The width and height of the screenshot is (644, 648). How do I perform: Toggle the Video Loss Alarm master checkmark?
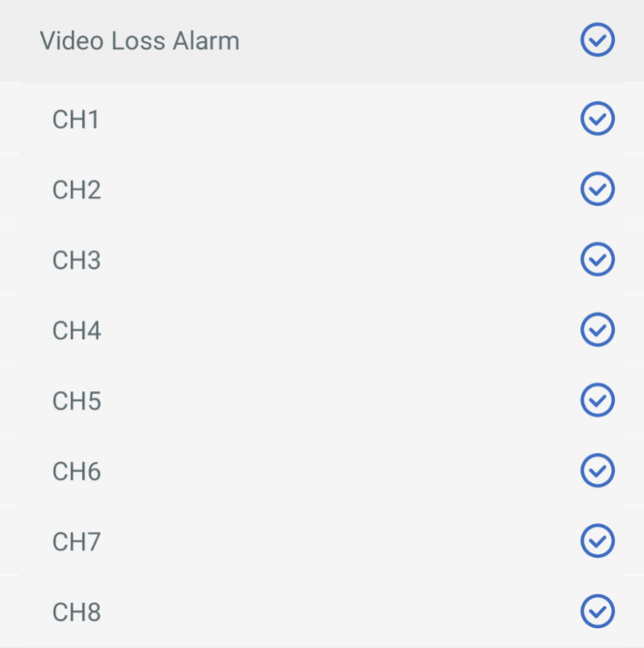(x=597, y=40)
